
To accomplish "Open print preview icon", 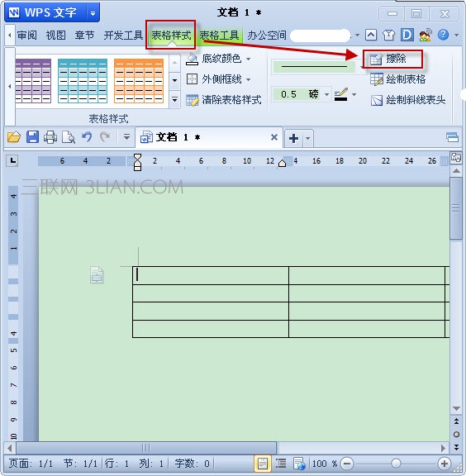I will 69,137.
